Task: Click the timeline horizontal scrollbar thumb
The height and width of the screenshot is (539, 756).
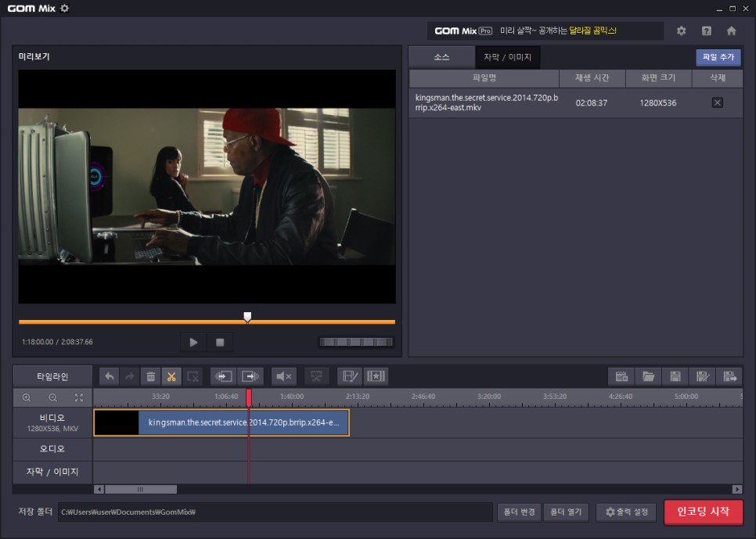Action: (141, 490)
